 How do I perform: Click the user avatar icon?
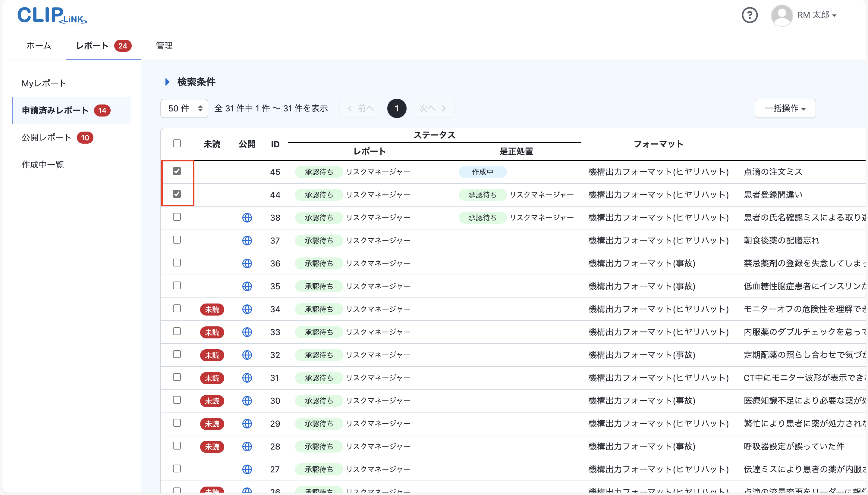coord(781,15)
